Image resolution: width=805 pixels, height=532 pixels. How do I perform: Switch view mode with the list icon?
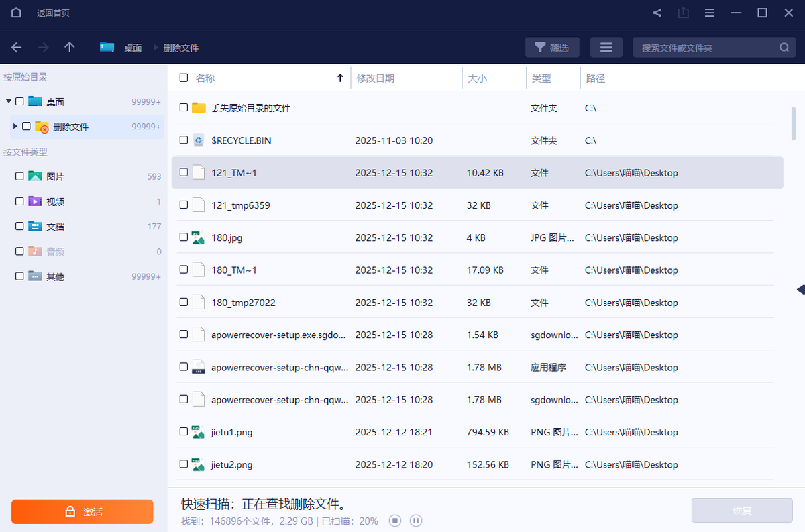[x=606, y=48]
